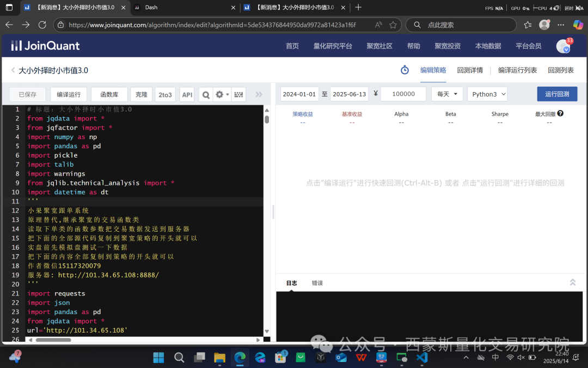Open the tab actions menu icon
Image resolution: width=588 pixels, height=368 pixels.
9,7
